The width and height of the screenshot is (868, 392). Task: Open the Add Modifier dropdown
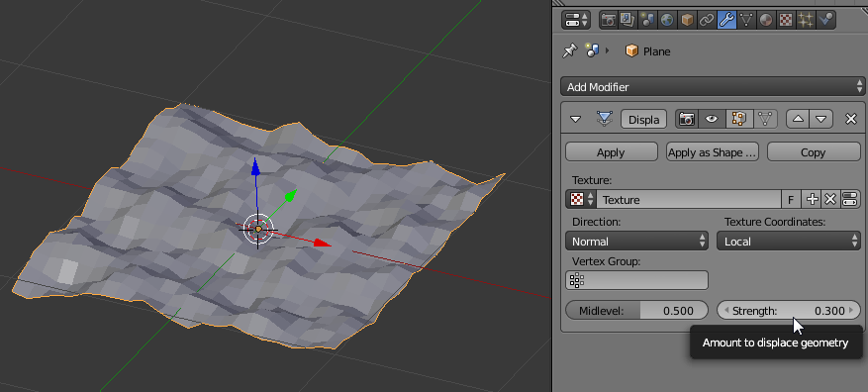(x=712, y=87)
